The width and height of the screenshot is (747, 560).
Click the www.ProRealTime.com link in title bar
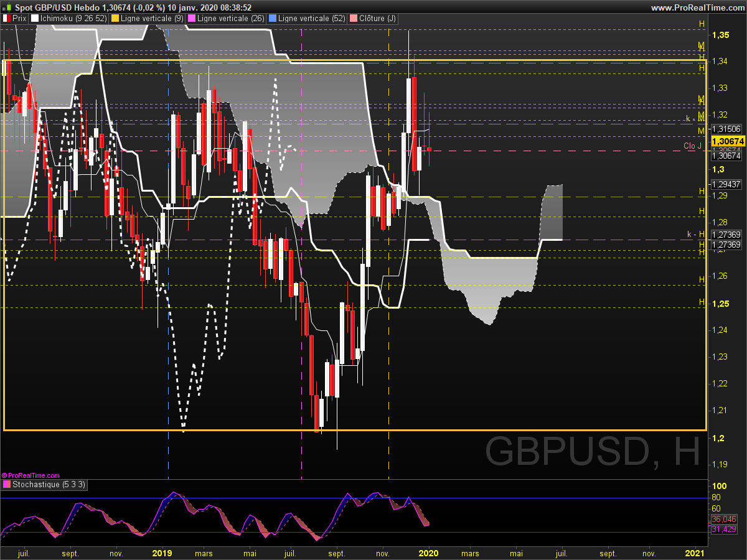697,7
